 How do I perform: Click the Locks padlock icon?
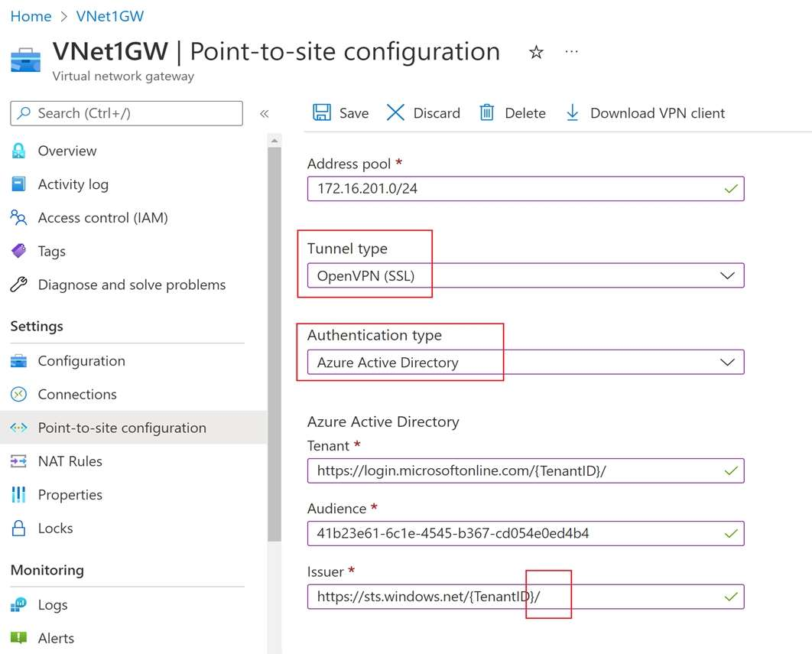(x=19, y=528)
